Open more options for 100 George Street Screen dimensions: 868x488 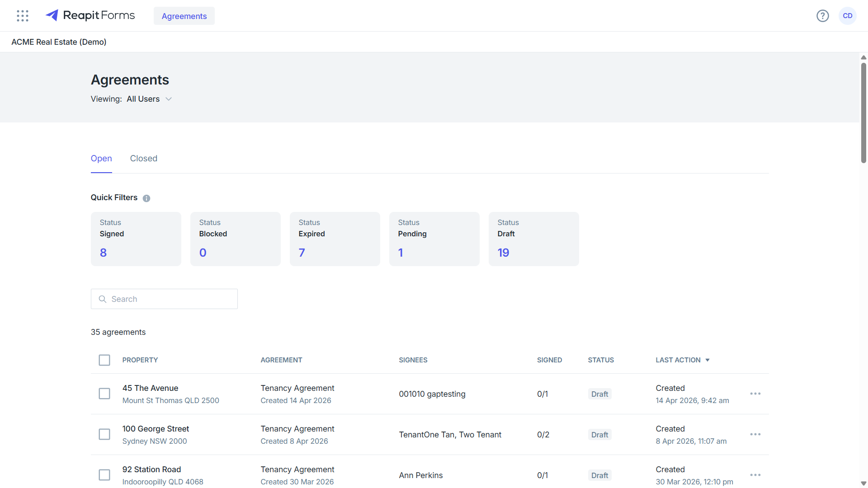(x=755, y=434)
